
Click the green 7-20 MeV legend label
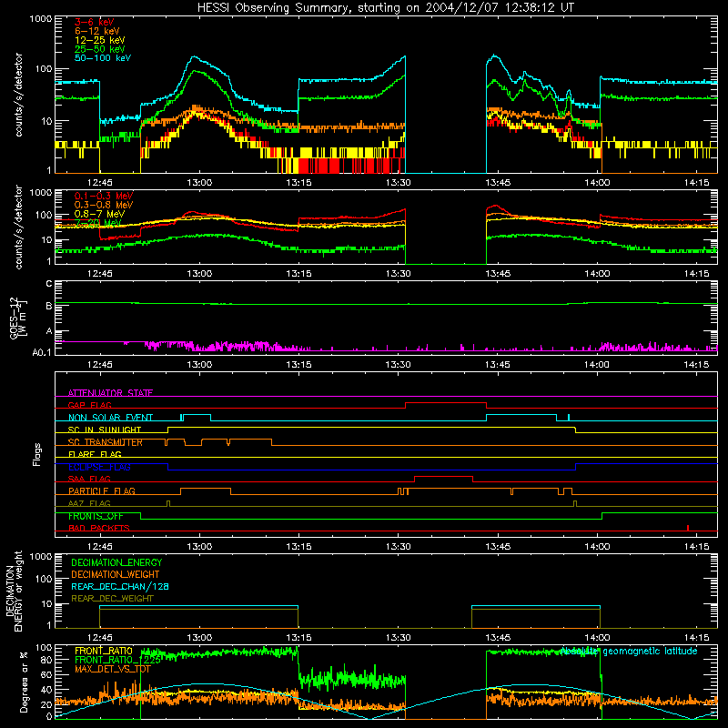tap(98, 223)
